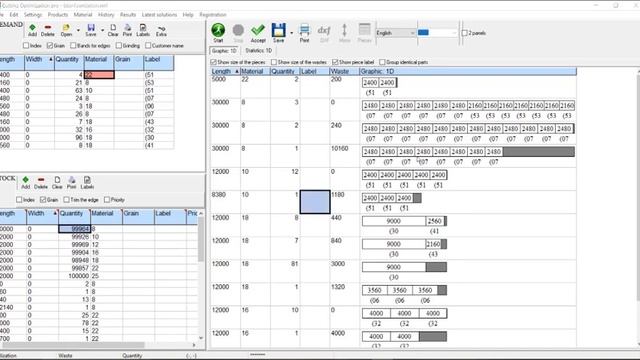The image size is (640, 360).
Task: Save demand list with Demand Save icon
Action: pyautogui.click(x=91, y=30)
